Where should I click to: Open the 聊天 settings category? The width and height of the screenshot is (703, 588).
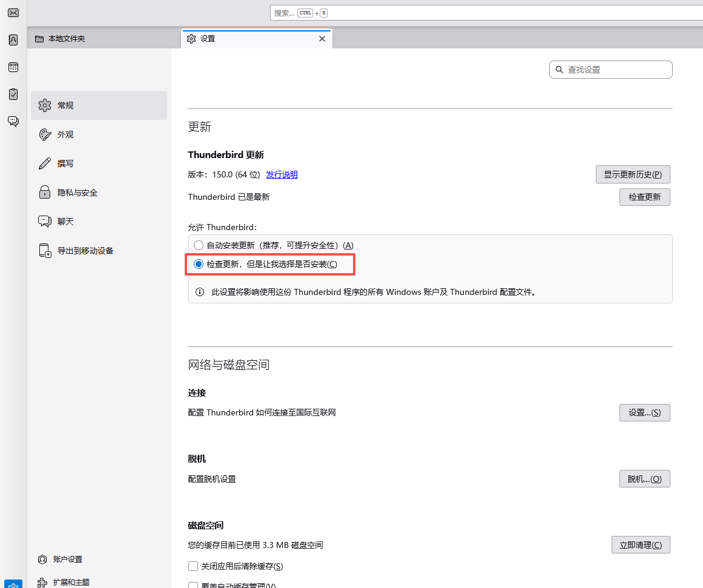click(x=99, y=222)
